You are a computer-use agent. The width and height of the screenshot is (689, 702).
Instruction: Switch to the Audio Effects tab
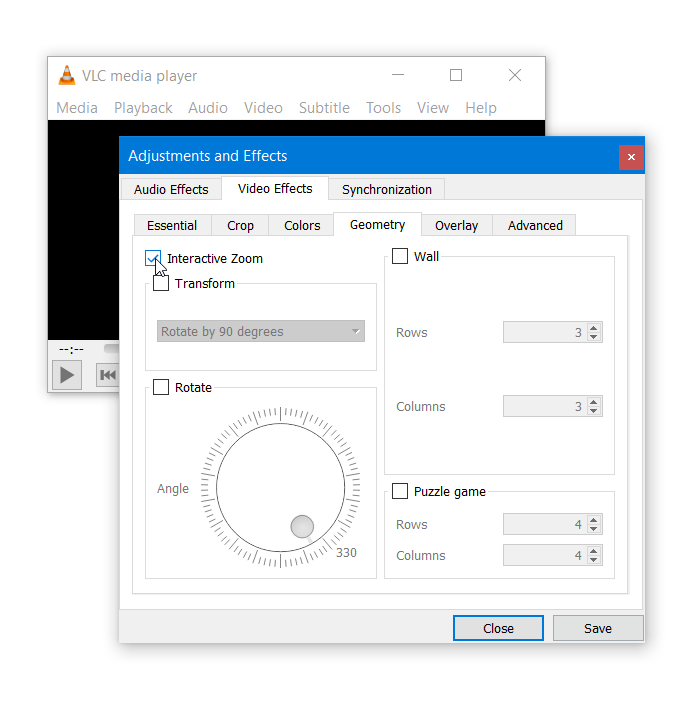click(171, 189)
